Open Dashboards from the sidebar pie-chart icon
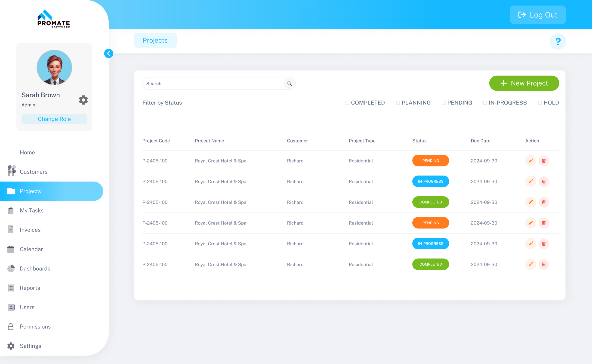Screen dimensions: 592x364 click(11, 268)
